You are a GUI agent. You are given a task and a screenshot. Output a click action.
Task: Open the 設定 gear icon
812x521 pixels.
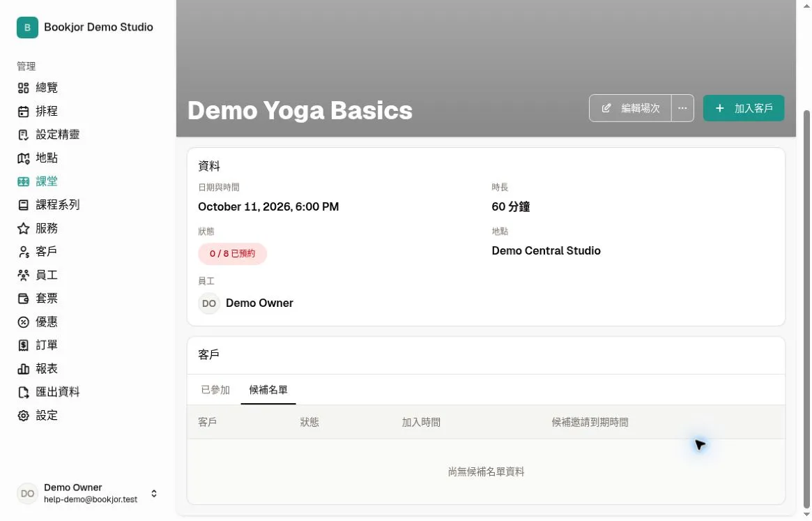coord(23,416)
